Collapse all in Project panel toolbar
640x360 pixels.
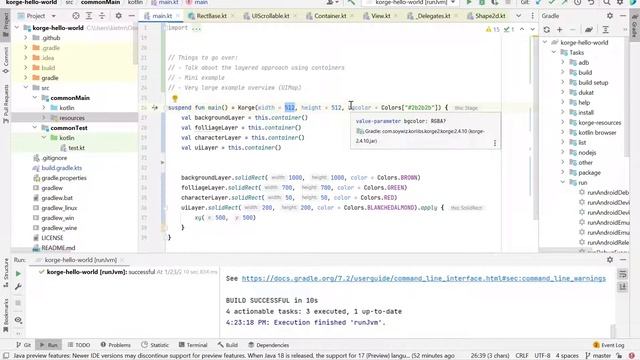point(102,16)
